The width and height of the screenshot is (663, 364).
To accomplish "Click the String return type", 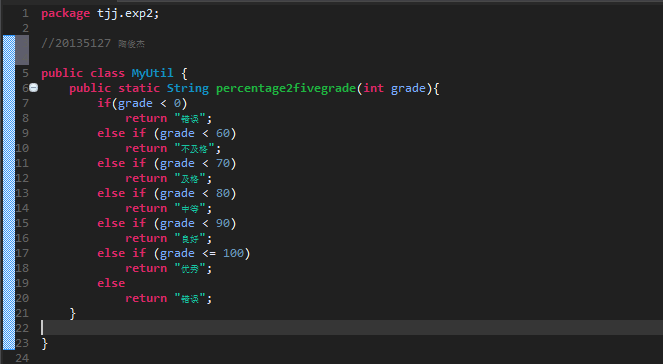I will tap(188, 88).
